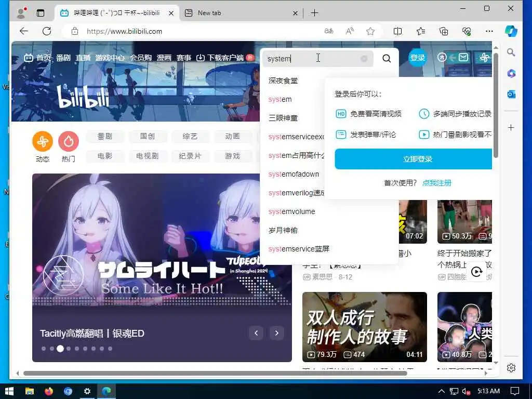Click the address bar URL
This screenshot has height=399, width=532.
[x=124, y=31]
